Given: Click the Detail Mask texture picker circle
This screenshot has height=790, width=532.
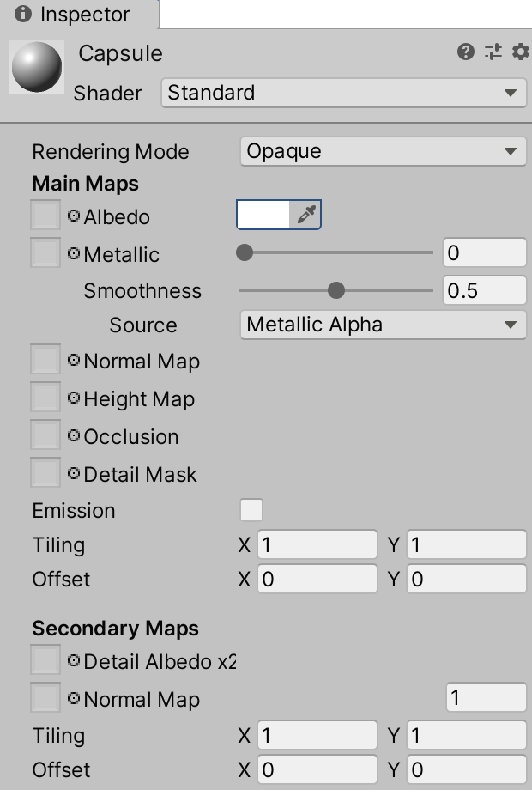Looking at the screenshot, I should [x=74, y=474].
